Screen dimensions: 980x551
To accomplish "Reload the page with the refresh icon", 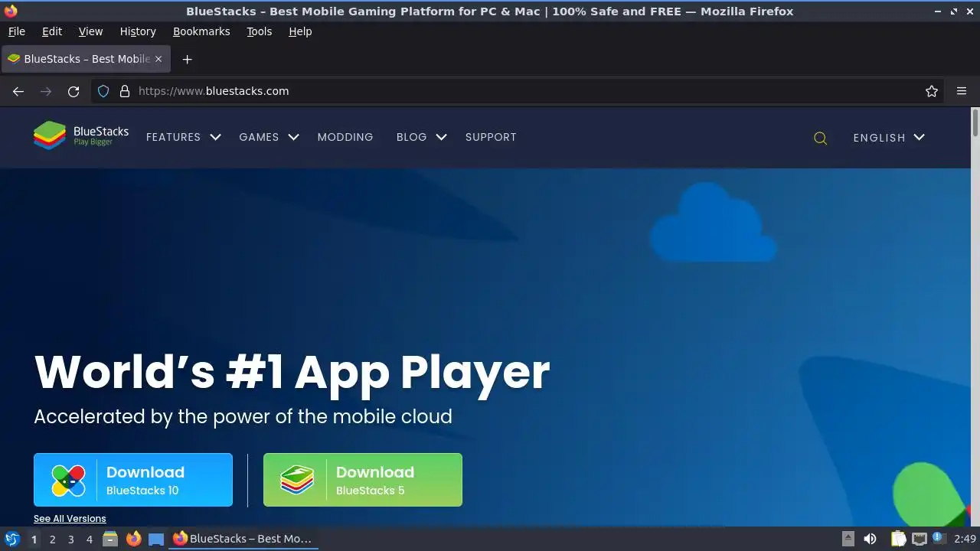I will pos(73,91).
